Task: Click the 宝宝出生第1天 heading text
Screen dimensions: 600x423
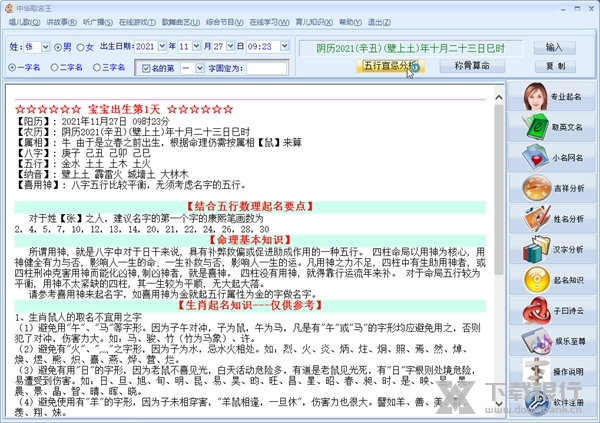Action: [124, 109]
